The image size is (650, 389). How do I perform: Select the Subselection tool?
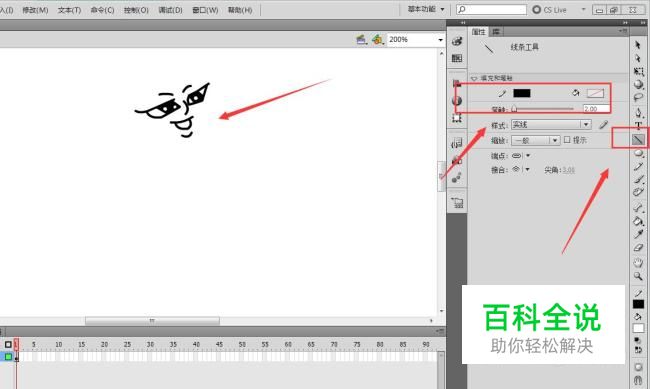click(x=638, y=58)
